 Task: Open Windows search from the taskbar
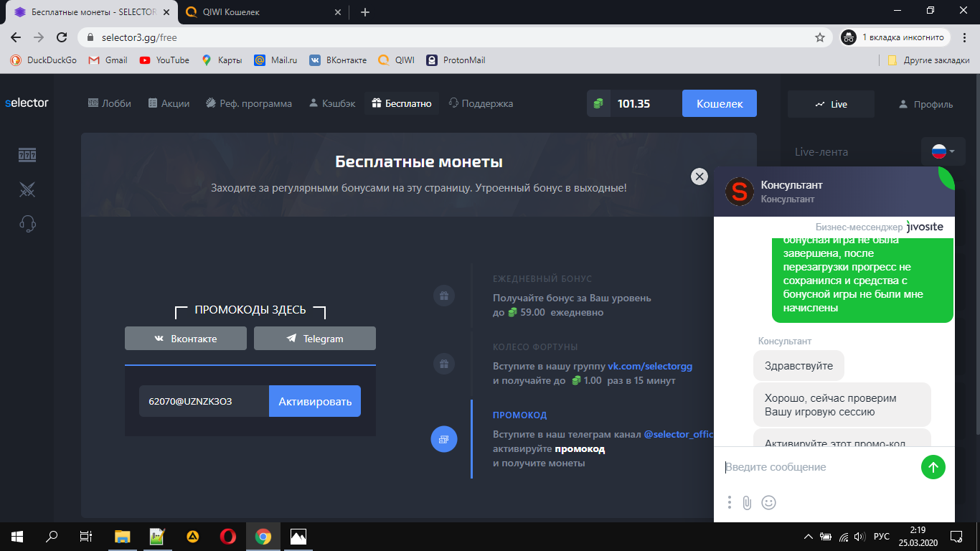(52, 536)
